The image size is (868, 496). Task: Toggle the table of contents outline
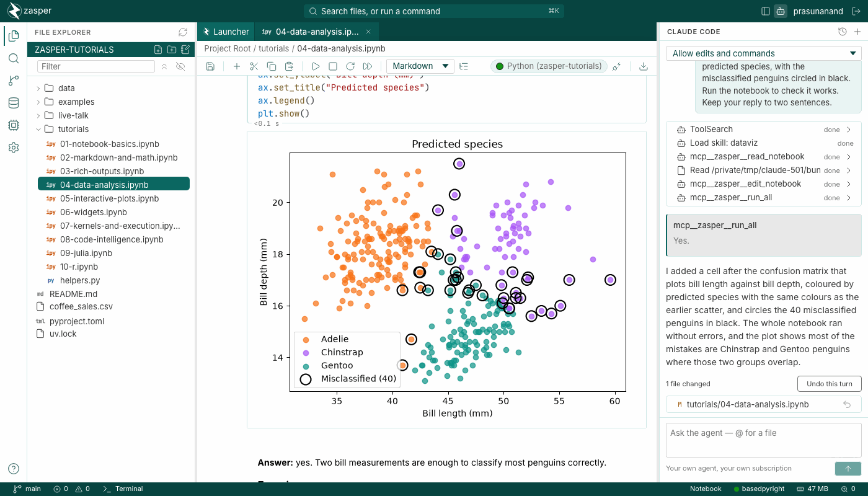[x=464, y=66]
